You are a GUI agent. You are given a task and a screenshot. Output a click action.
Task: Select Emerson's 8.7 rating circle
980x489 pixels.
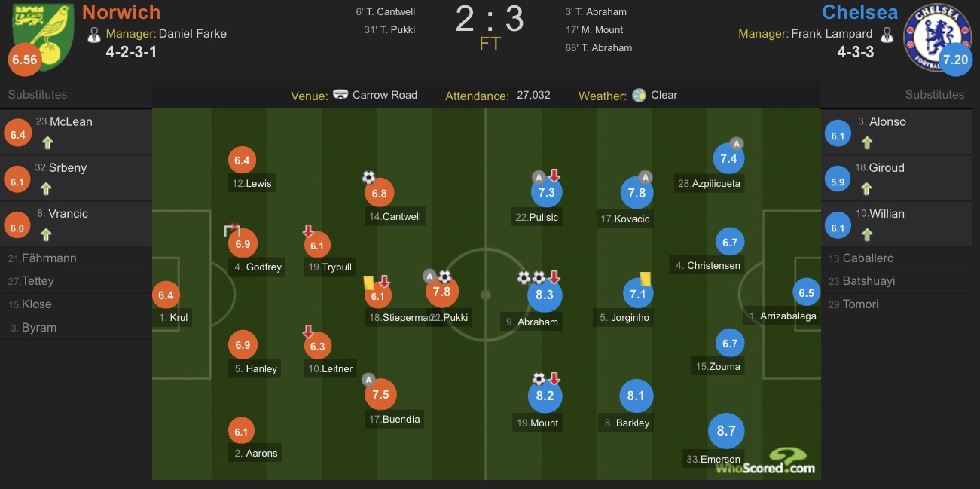(x=726, y=431)
